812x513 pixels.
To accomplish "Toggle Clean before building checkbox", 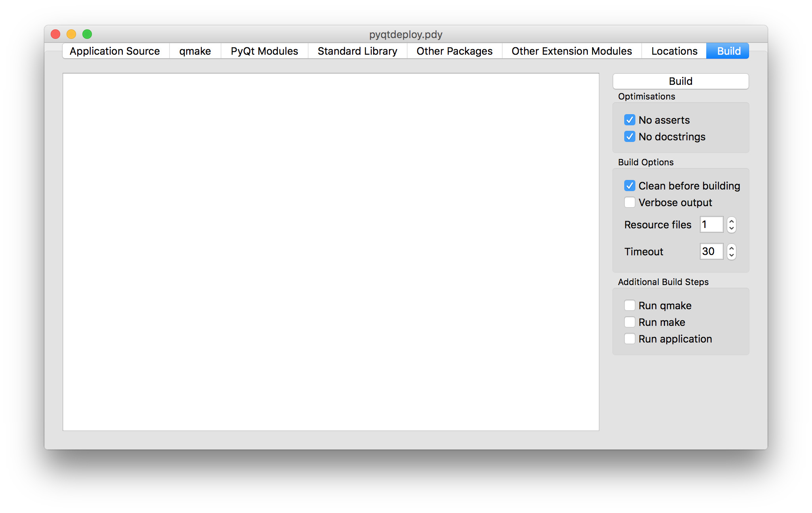I will tap(630, 186).
